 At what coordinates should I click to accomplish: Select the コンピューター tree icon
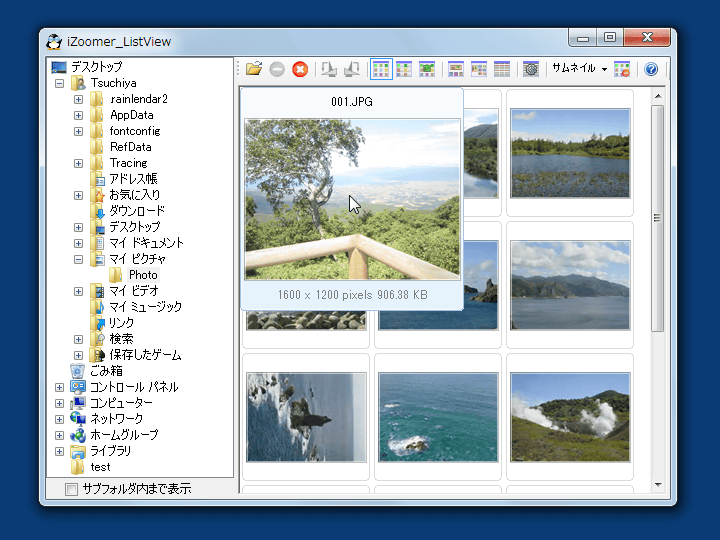tap(78, 403)
